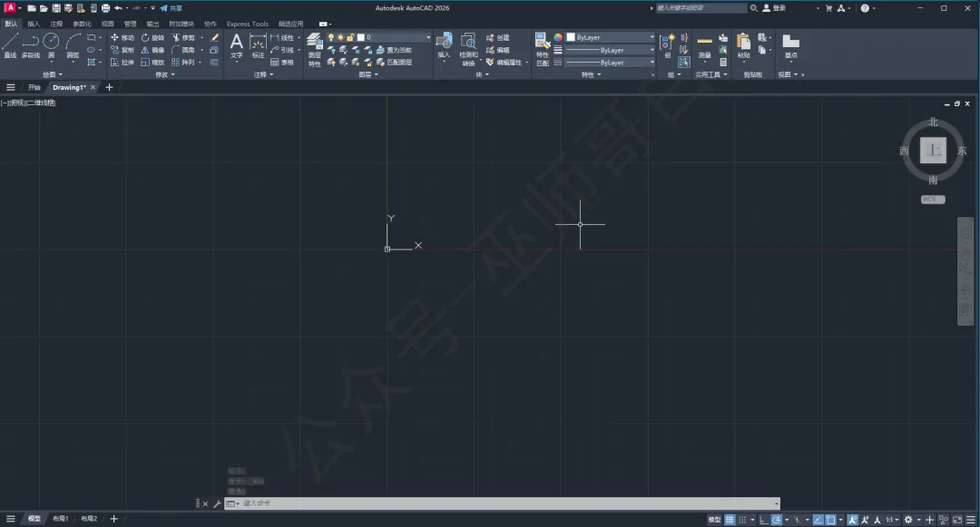Open the ByLayer linetype dropdown
Image resolution: width=980 pixels, height=527 pixels.
click(652, 63)
